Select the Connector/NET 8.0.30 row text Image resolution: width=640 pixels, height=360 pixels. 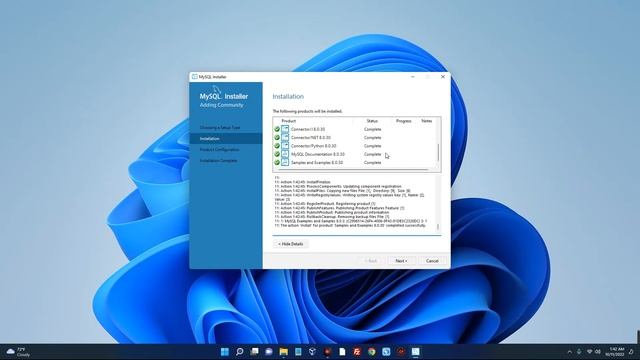[x=311, y=138]
